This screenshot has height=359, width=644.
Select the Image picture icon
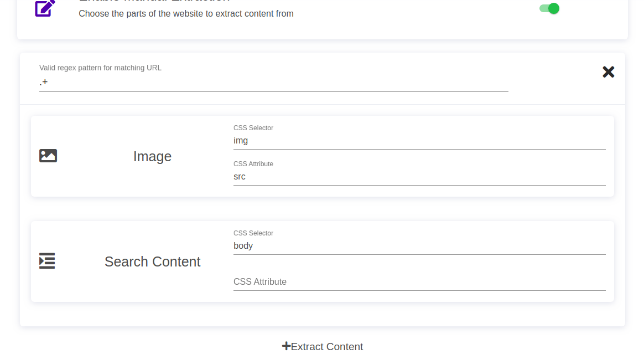48,156
